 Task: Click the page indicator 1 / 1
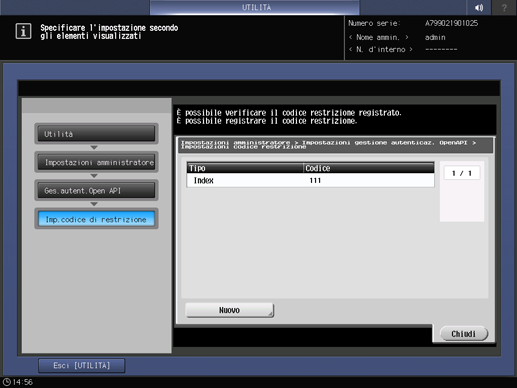pos(462,173)
